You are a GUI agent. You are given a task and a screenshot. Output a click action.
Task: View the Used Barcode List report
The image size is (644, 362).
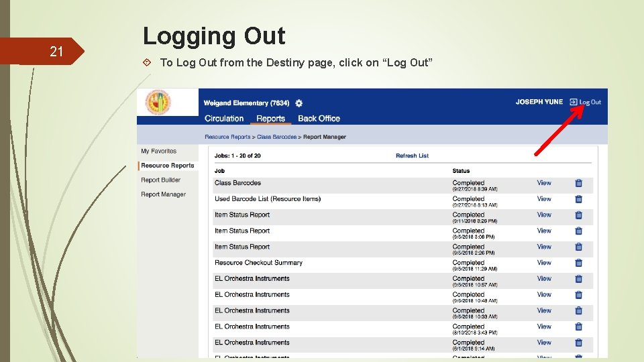pyautogui.click(x=544, y=199)
